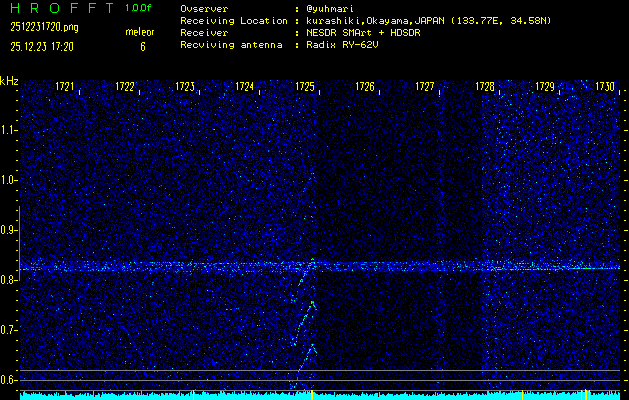Click the 'Receiver' field label
Viewport: 629px width, 400px height.
204,33
